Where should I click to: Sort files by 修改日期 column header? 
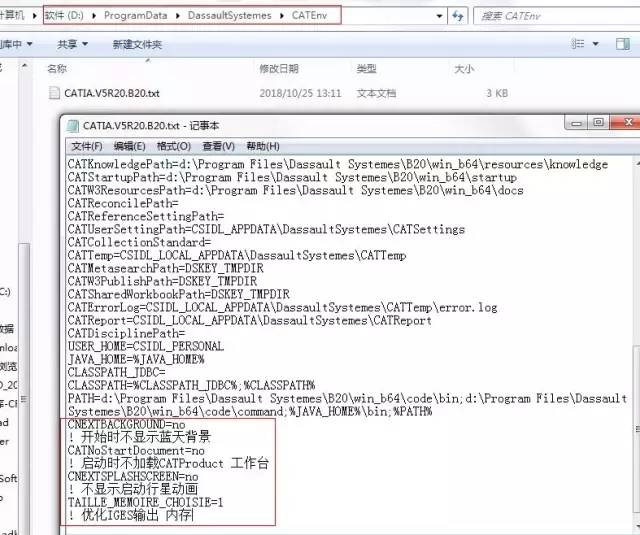[279, 69]
